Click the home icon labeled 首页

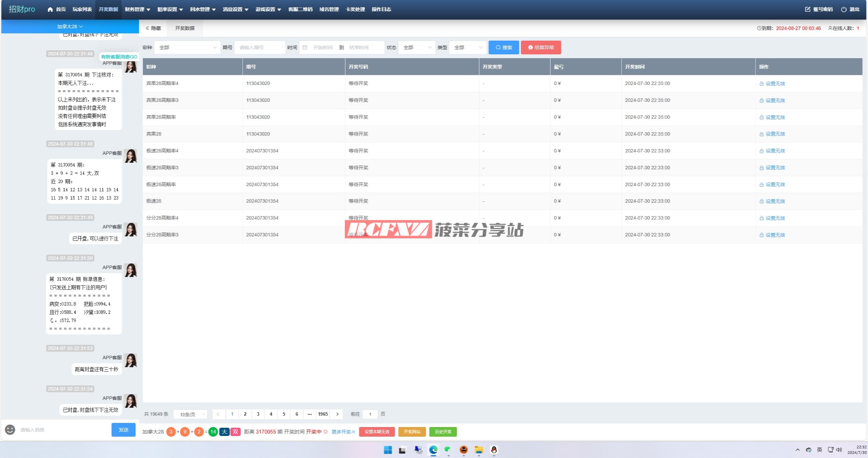pos(50,9)
